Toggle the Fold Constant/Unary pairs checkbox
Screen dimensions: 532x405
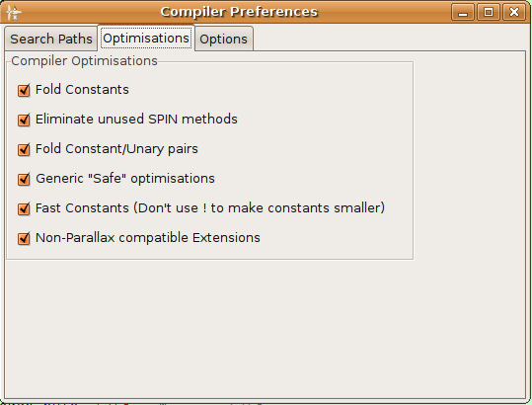pos(24,149)
